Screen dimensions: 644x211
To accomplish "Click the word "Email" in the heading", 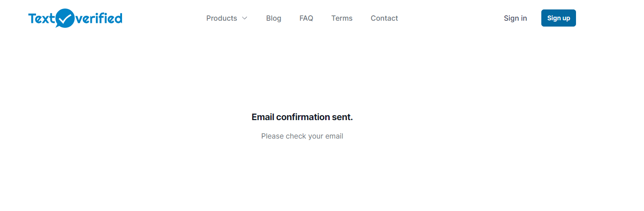I will (x=263, y=117).
